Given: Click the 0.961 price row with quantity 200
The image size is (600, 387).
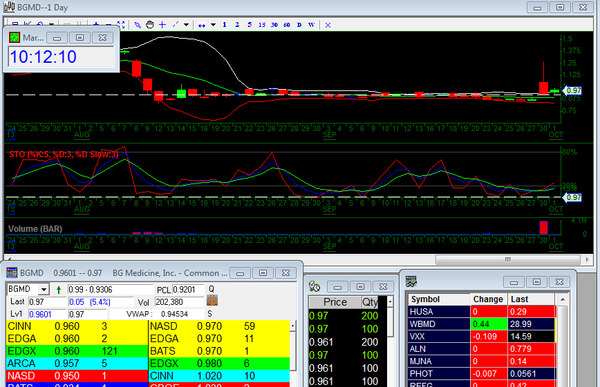Looking at the screenshot, I should click(344, 342).
